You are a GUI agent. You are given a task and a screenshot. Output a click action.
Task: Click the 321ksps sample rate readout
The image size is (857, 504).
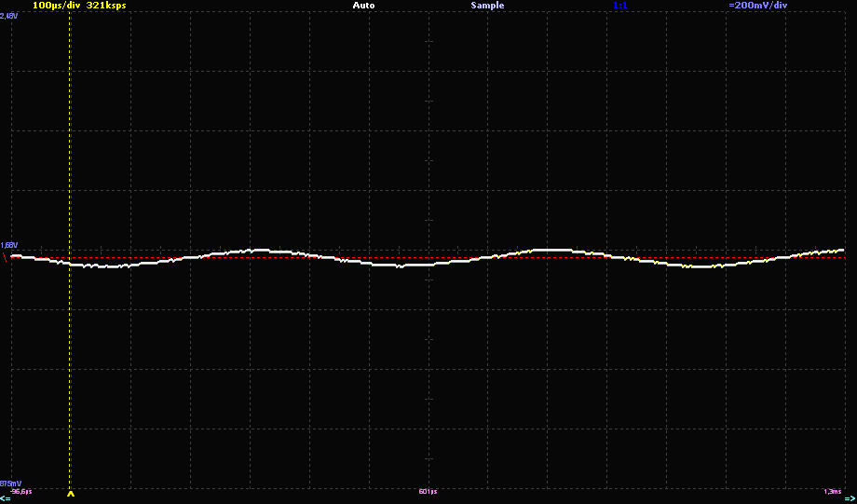[106, 6]
